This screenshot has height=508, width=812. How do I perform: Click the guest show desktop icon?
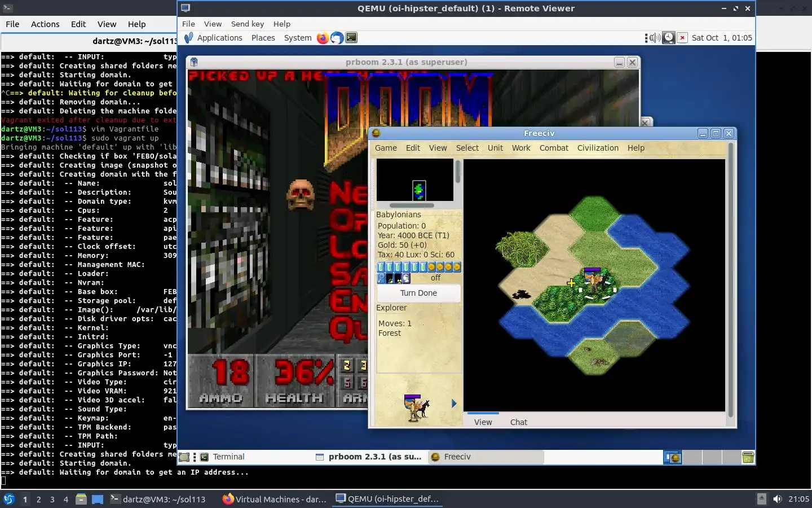tap(184, 457)
